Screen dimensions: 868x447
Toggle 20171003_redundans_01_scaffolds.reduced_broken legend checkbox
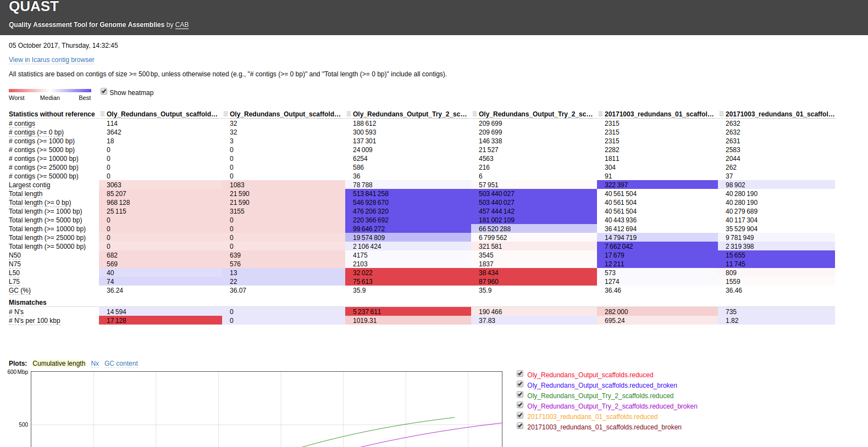click(520, 426)
